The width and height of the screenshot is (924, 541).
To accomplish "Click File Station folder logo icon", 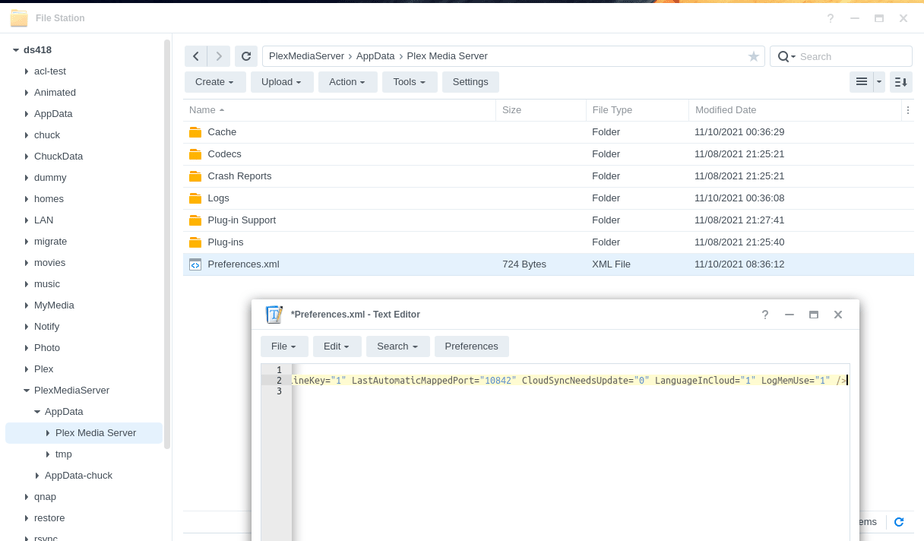I will pos(19,18).
